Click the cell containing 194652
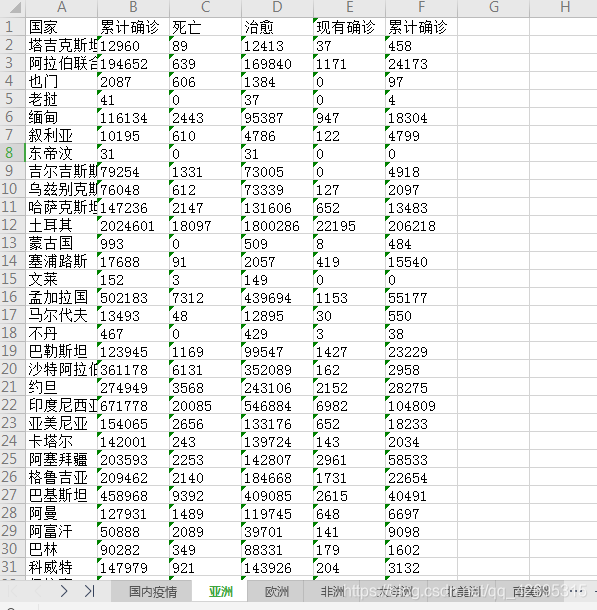Screen dimensions: 597x610 pos(133,63)
